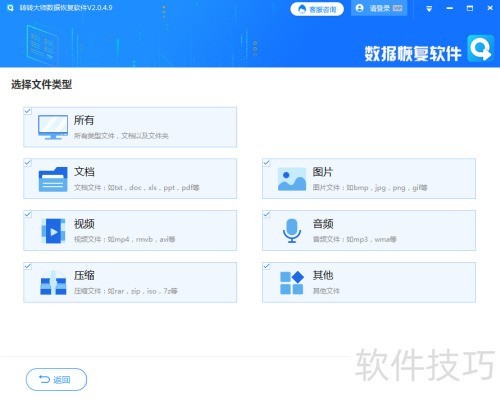Close the data recovery window
This screenshot has width=500, height=402.
(x=490, y=8)
